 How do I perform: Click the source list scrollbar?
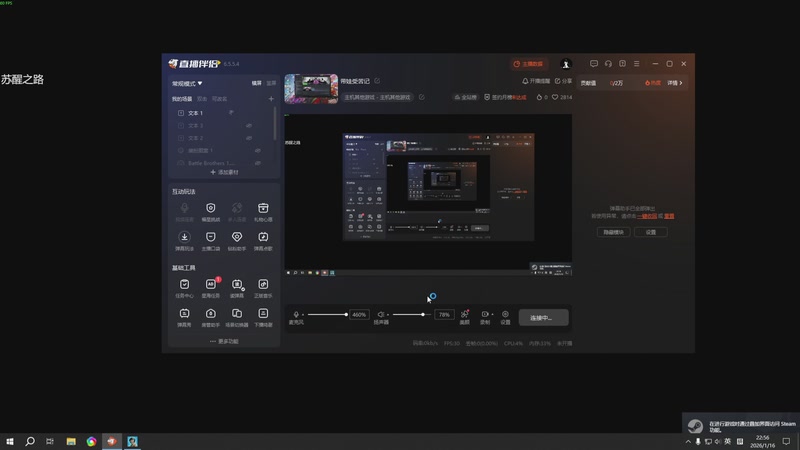point(275,123)
